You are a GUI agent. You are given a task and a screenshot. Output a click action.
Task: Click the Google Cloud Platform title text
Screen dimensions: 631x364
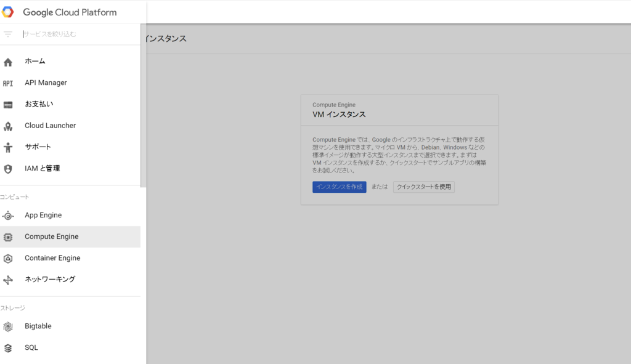point(70,12)
